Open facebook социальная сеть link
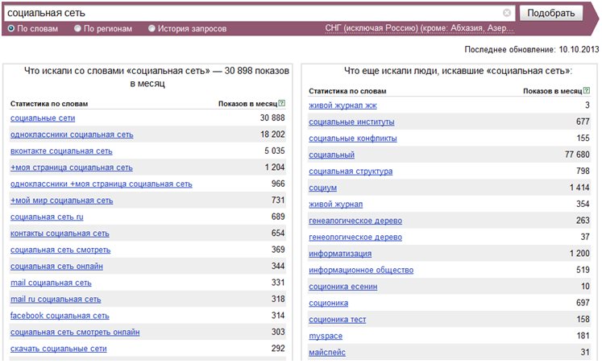This screenshot has height=364, width=602. click(60, 316)
